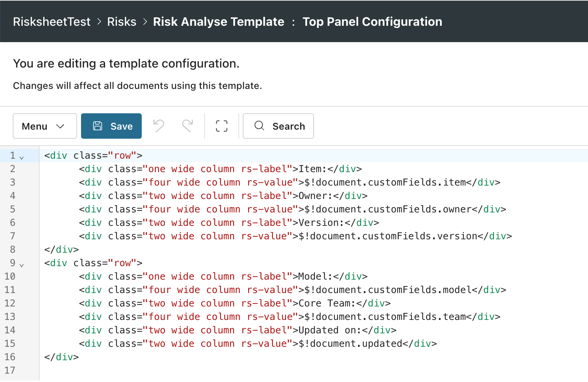Open Risk Analyse Template breadcrumb
The height and width of the screenshot is (382, 588).
point(219,22)
